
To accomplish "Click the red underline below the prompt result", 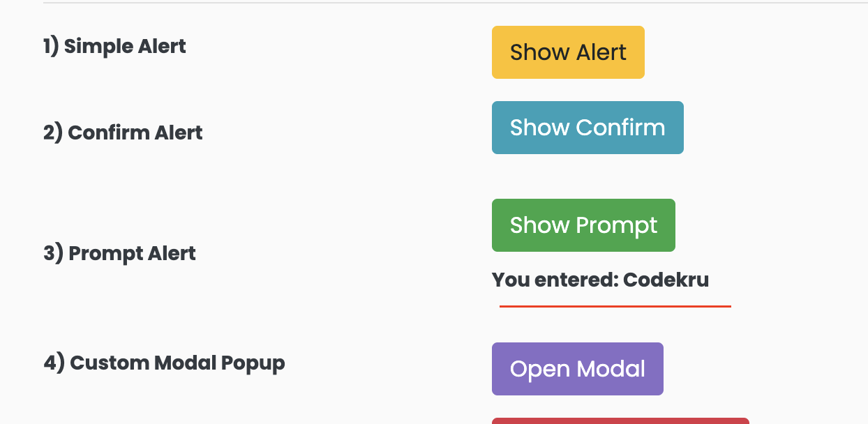I will pyautogui.click(x=615, y=305).
